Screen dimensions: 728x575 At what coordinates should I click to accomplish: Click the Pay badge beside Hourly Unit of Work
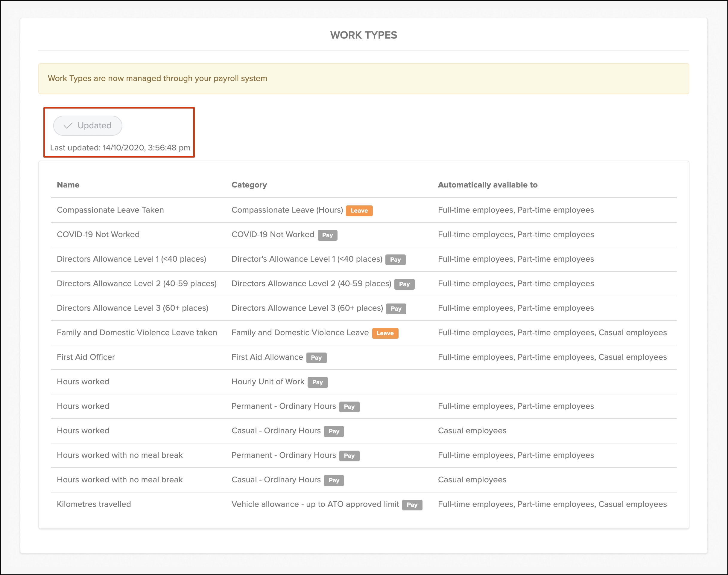coord(317,382)
